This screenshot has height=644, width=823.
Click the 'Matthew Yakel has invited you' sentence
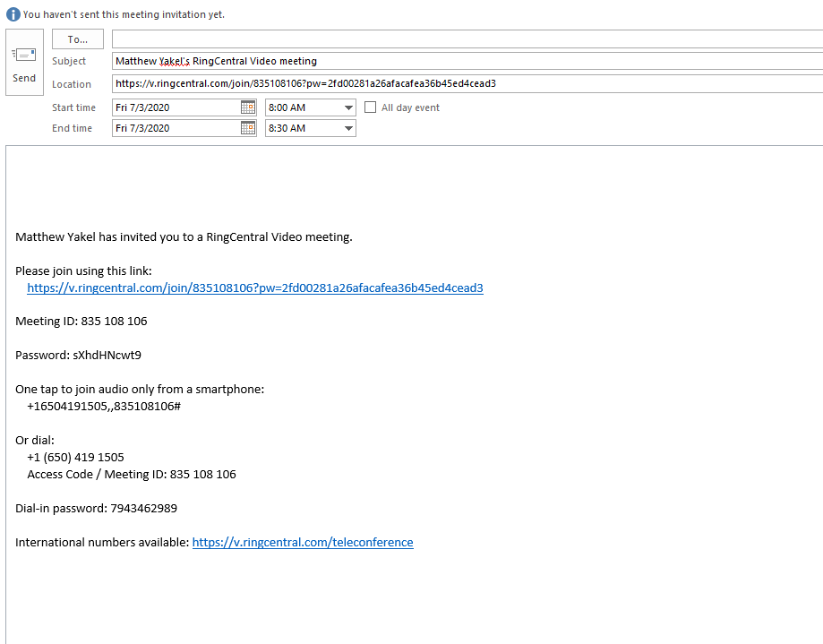184,237
